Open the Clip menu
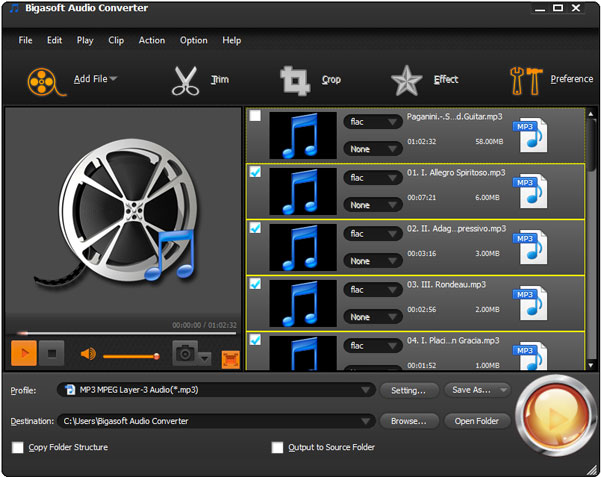The height and width of the screenshot is (477, 601). click(116, 40)
